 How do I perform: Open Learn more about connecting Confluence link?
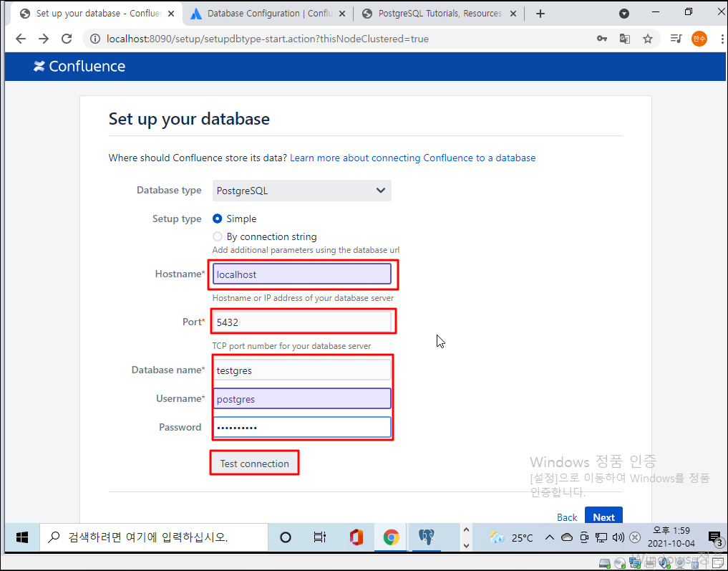coord(413,158)
